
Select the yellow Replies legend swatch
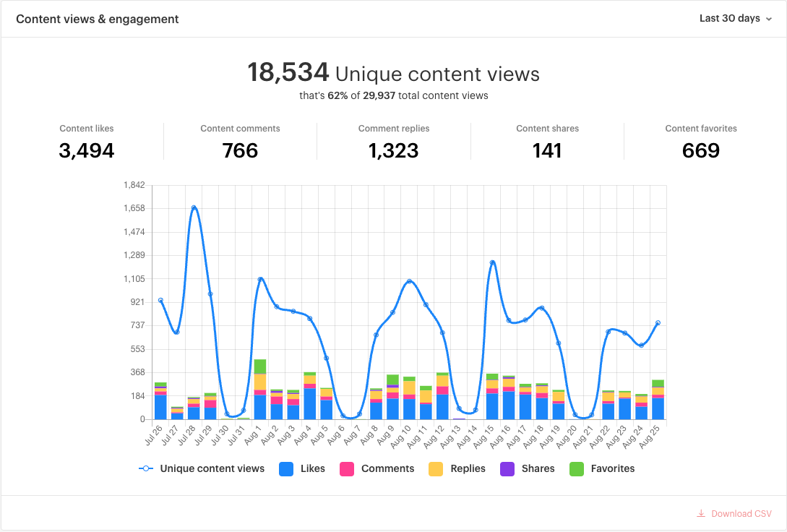(436, 468)
